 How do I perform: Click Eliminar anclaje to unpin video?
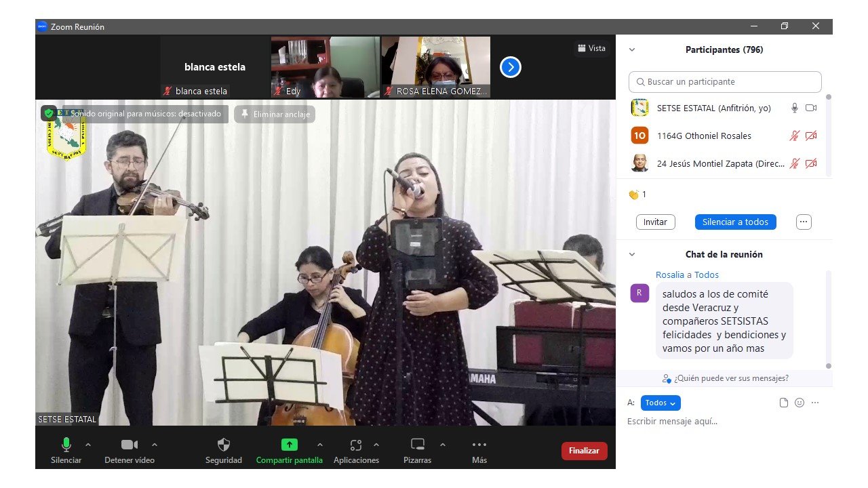tap(275, 115)
